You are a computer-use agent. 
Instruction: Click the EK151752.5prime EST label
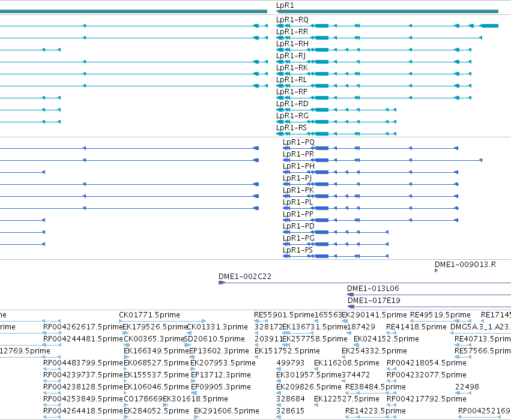pos(287,352)
